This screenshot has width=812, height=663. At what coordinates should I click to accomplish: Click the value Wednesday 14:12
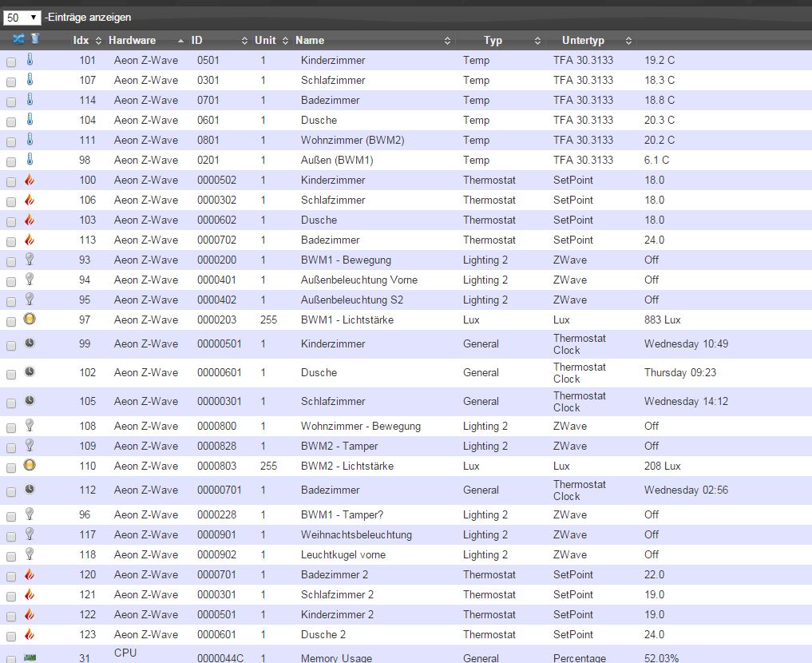coord(686,402)
